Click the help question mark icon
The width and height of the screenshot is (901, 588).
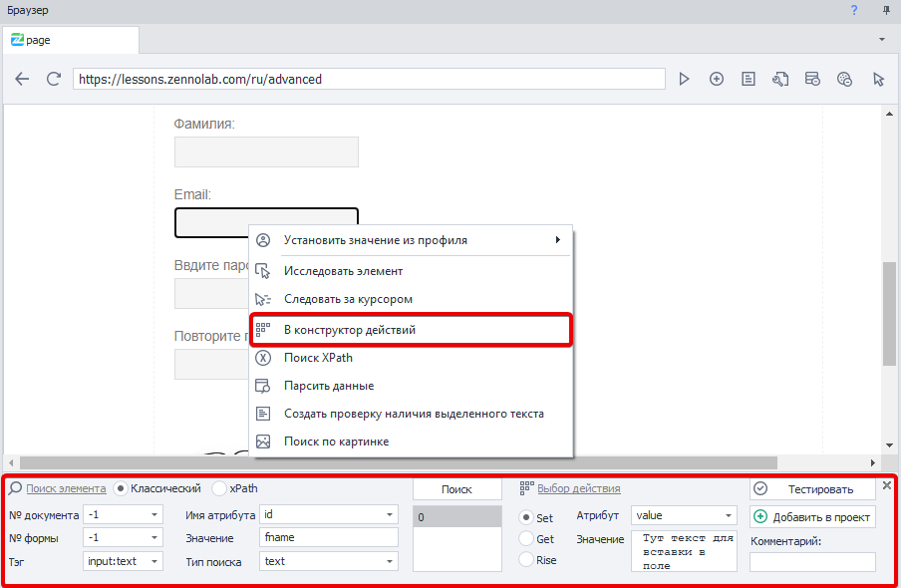point(854,10)
